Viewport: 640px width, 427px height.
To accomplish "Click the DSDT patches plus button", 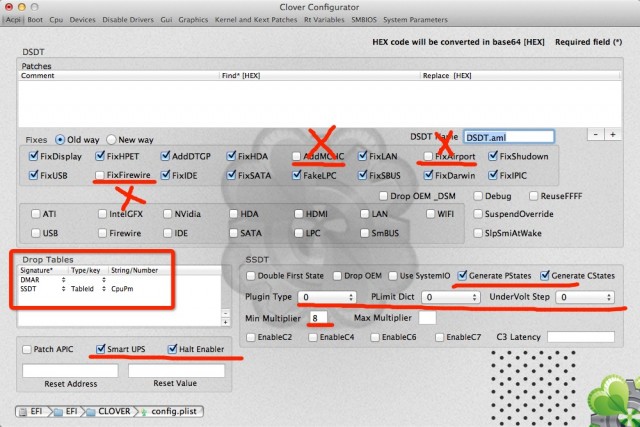I will click(x=613, y=134).
